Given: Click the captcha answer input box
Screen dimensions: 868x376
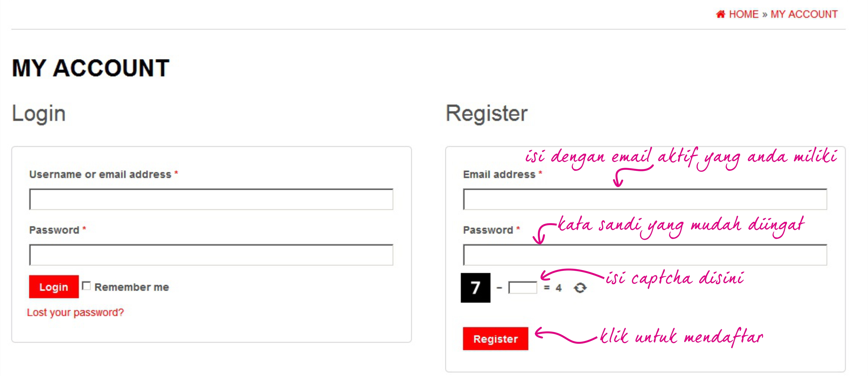Looking at the screenshot, I should click(x=523, y=288).
